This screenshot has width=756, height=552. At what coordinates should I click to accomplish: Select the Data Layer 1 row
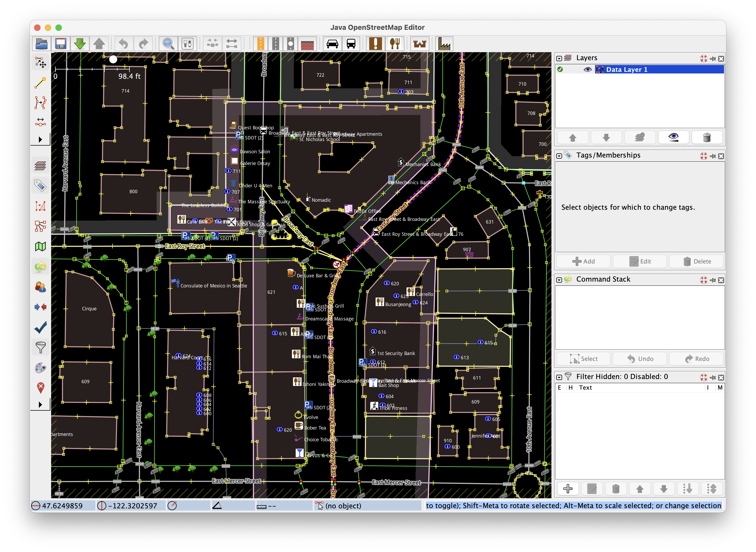click(640, 69)
